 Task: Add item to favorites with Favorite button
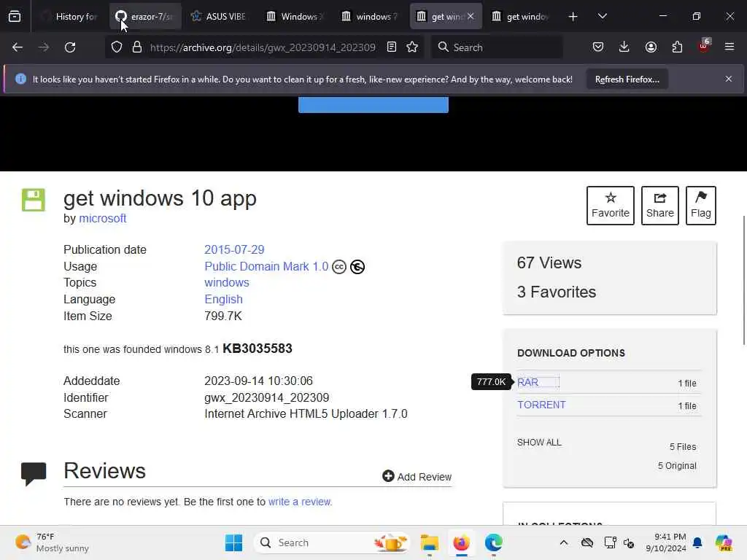click(x=611, y=205)
